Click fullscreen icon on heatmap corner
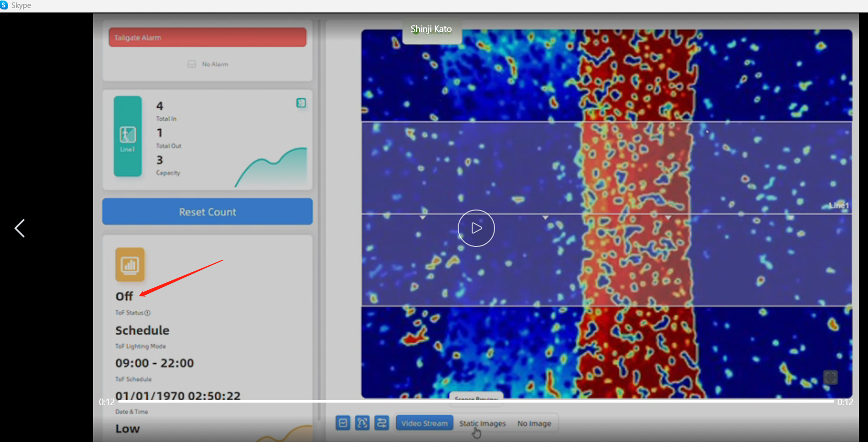Viewport: 868px width, 442px height. [x=831, y=377]
